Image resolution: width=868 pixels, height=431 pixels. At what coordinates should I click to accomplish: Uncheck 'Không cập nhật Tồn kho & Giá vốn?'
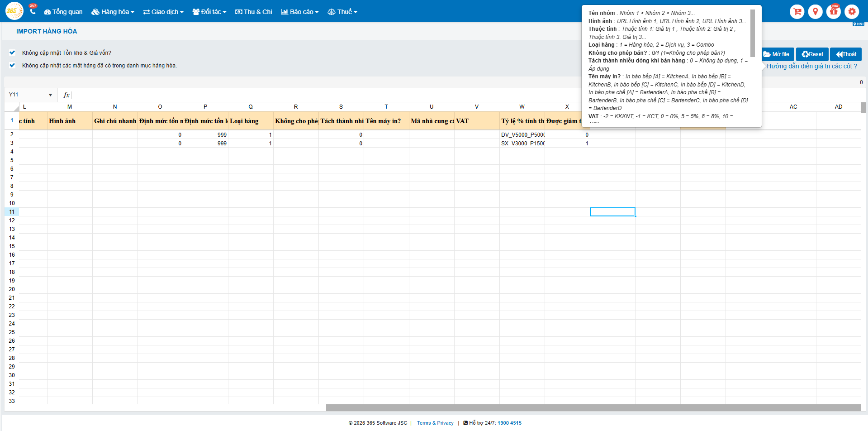[13, 53]
